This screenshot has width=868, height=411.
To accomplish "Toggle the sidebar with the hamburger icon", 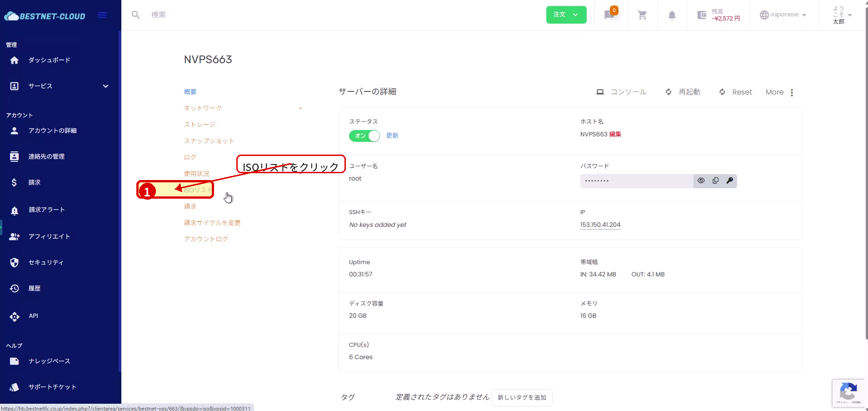I will pyautogui.click(x=102, y=15).
